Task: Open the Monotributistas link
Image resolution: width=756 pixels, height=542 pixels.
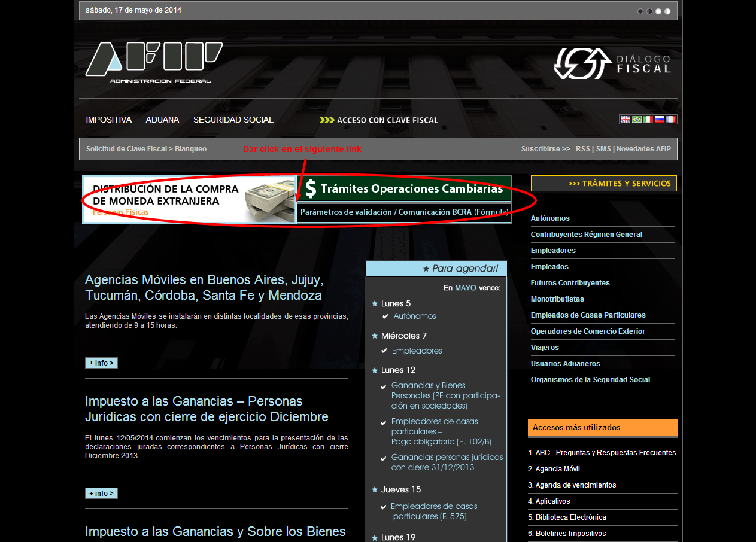Action: 557,299
